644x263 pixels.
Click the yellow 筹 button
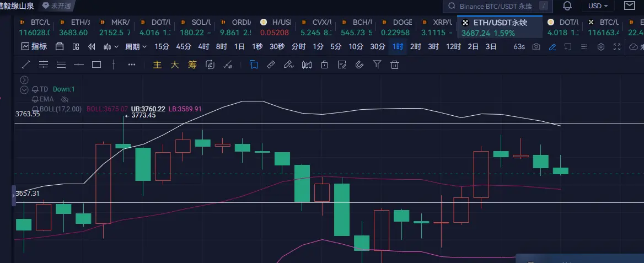[192, 65]
